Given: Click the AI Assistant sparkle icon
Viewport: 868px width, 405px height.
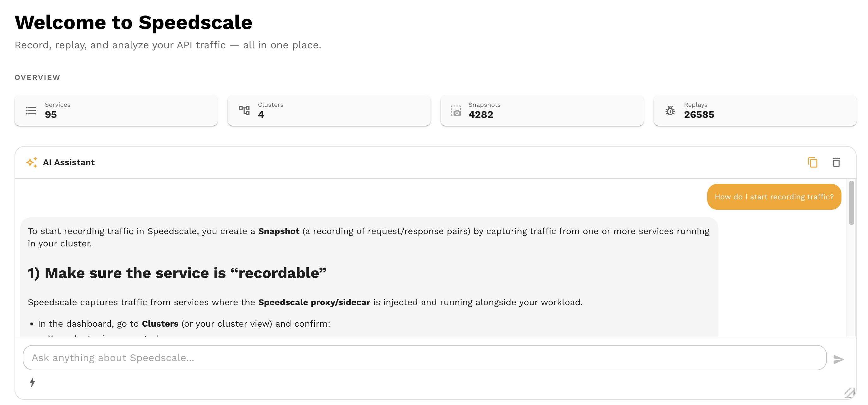Looking at the screenshot, I should [32, 162].
